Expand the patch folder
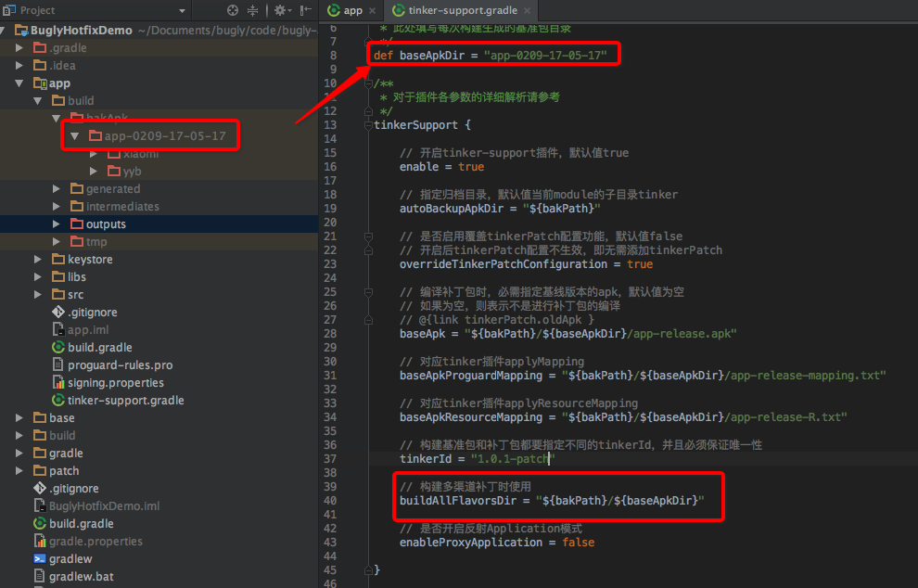The width and height of the screenshot is (918, 588). coord(19,470)
